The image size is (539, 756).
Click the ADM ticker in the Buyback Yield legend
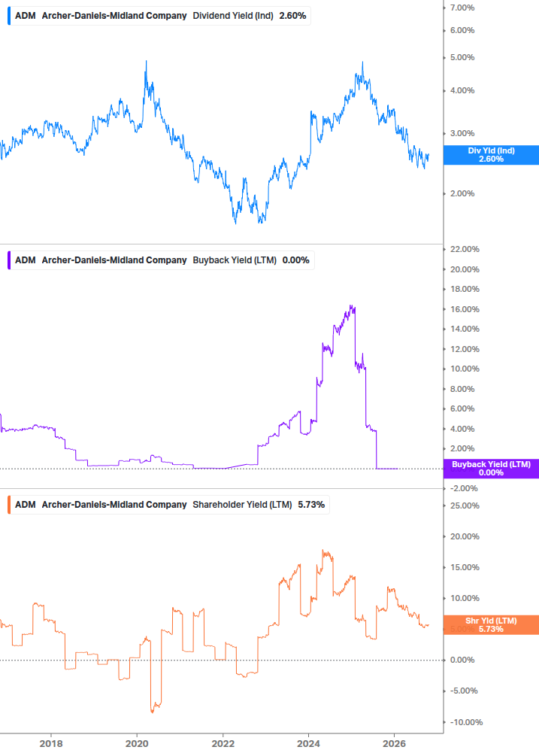[x=26, y=260]
